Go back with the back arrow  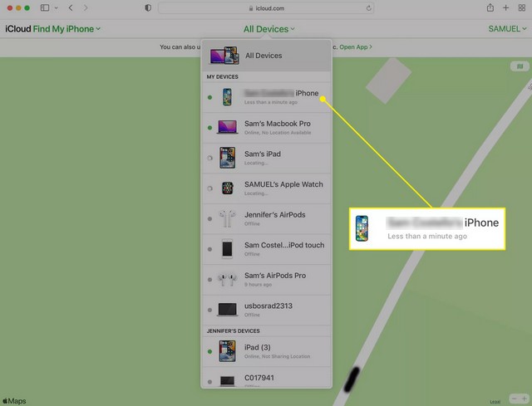point(71,7)
